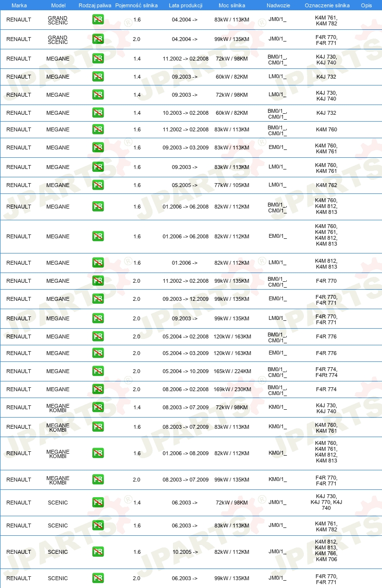Screen dimensions: 382x588
Task: Click fuel icon in MEGANE 120kW 05.2004->03.2009 row
Action: [x=98, y=353]
